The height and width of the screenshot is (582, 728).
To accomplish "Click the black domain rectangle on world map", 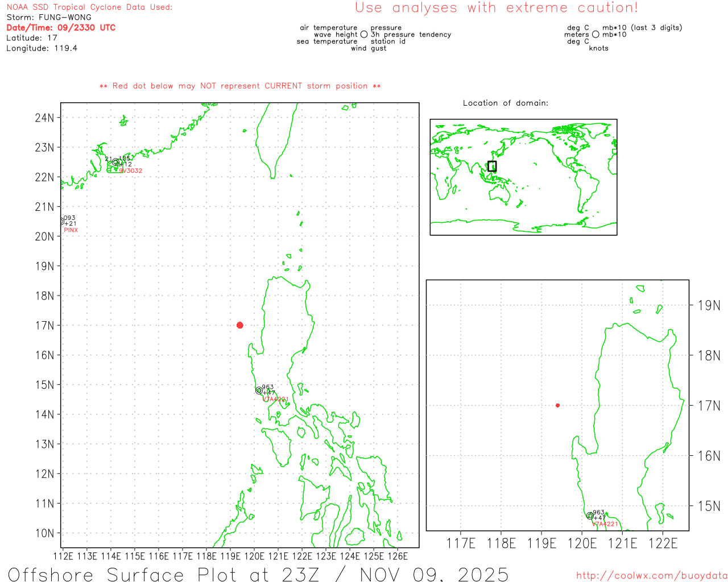I will pos(492,166).
